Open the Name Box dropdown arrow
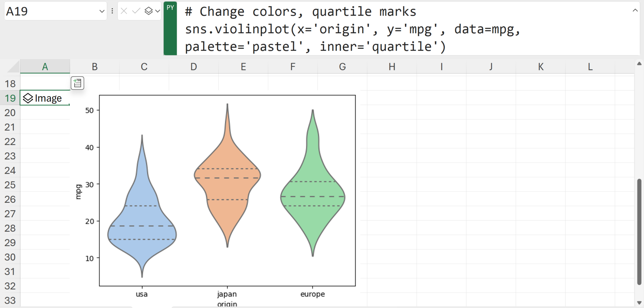 click(101, 11)
